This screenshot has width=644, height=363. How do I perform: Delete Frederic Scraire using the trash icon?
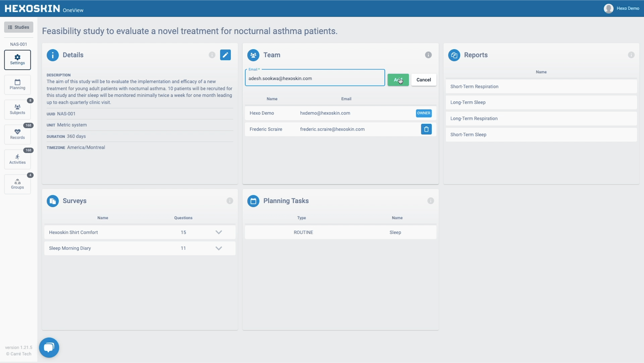426,129
